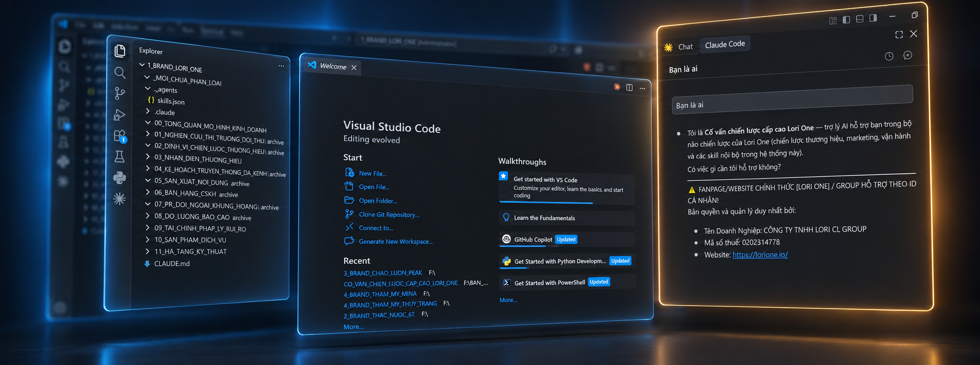Open the Welcome editor's more actions ellipsis
Screen dimensions: 980x365
coord(643,88)
